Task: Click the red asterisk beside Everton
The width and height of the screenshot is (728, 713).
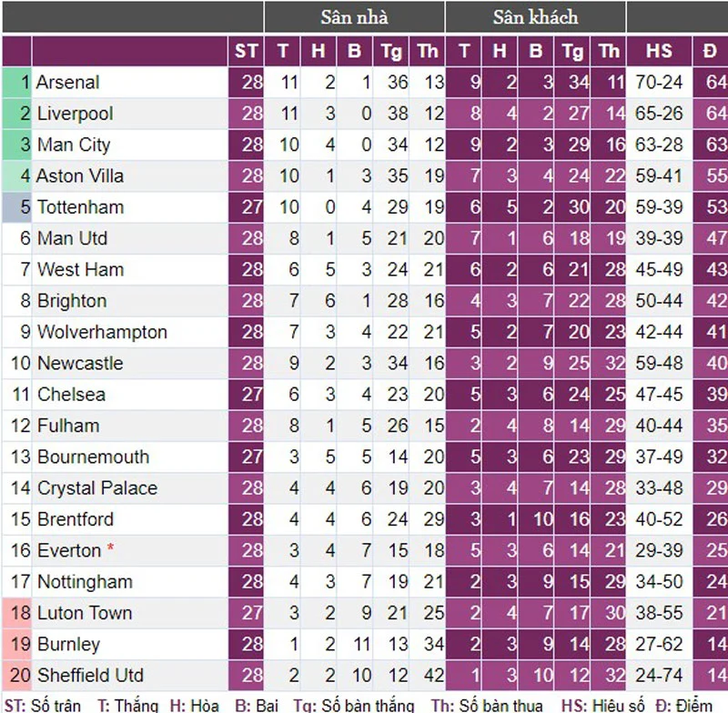Action: [x=110, y=547]
